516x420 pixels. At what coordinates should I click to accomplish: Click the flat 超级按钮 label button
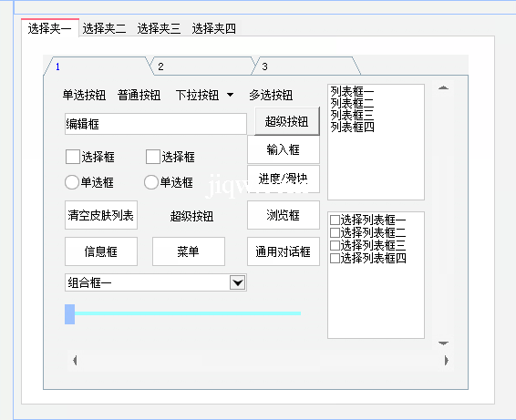(x=191, y=216)
